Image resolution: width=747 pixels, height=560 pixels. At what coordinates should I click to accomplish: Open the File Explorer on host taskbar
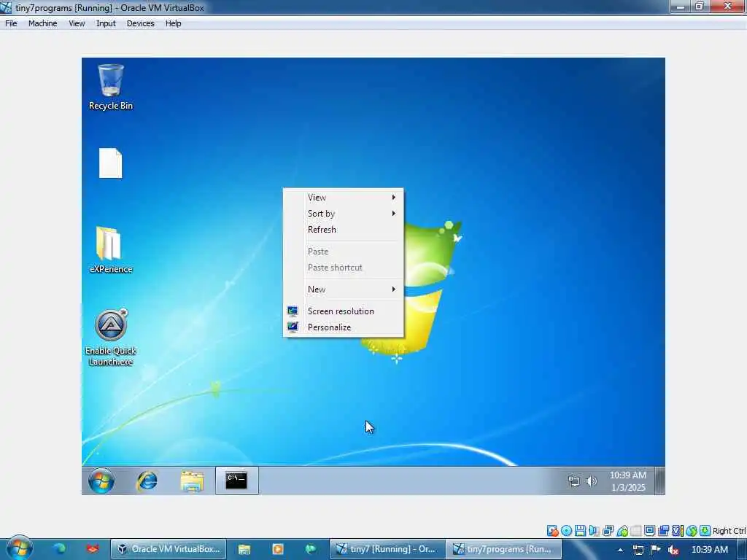(x=244, y=550)
